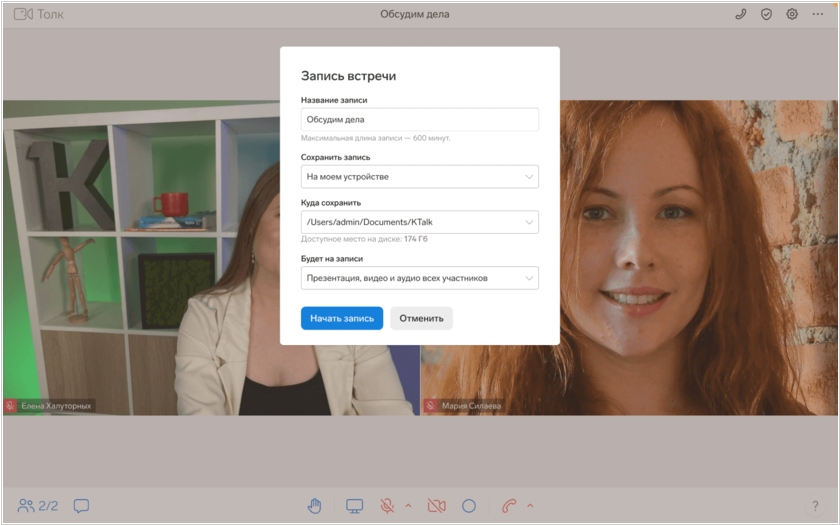This screenshot has height=525, width=840.
Task: Turn on the camera in toolbar
Action: click(437, 505)
